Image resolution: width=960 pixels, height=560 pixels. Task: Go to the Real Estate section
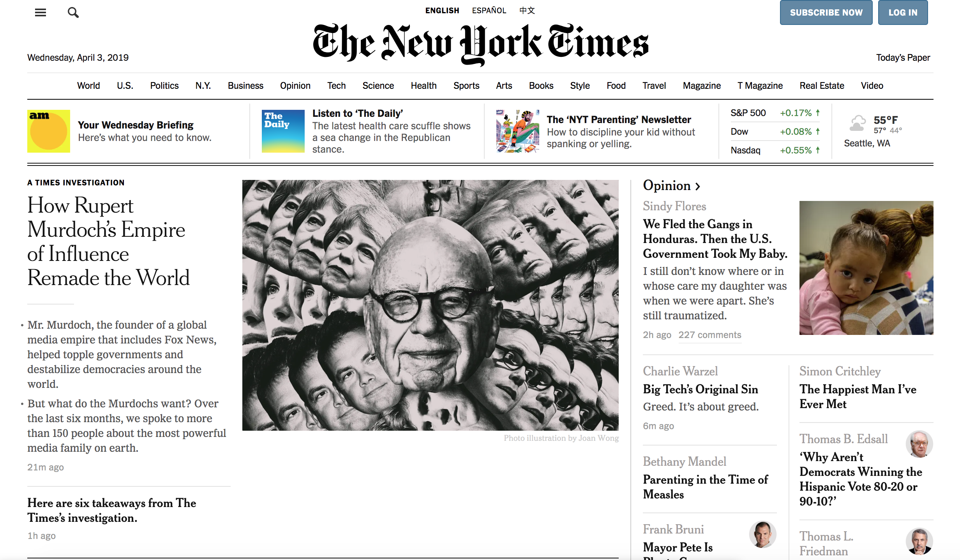821,86
